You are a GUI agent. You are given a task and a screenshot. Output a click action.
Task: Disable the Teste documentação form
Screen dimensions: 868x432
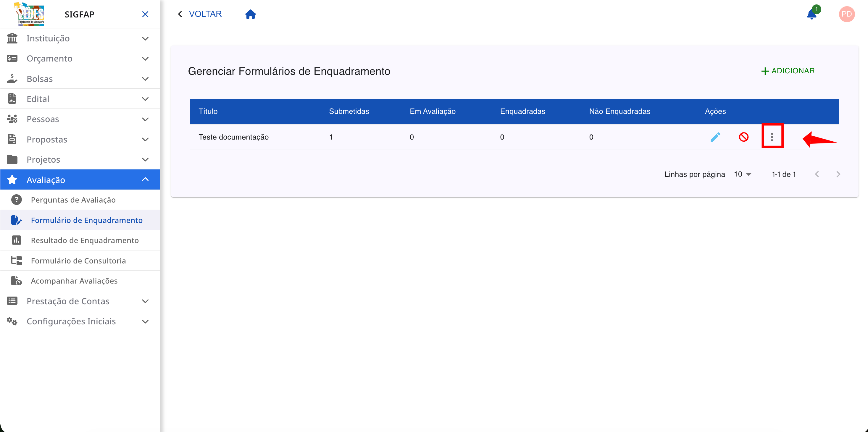[x=744, y=137]
